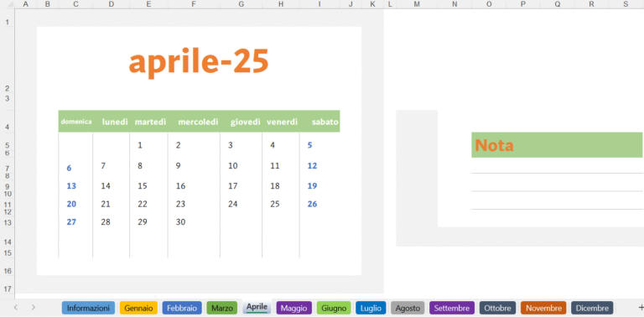Click calendar day 9
Image resolution: width=644 pixels, height=317 pixels.
coord(179,166)
